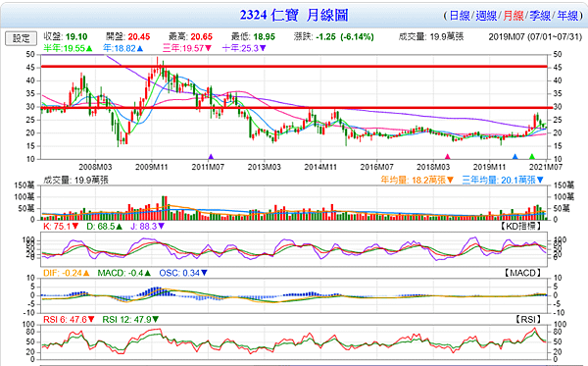Image resolution: width=588 pixels, height=366 pixels.
Task: Click the 半年:19.55 moving average label
Action: [x=68, y=48]
